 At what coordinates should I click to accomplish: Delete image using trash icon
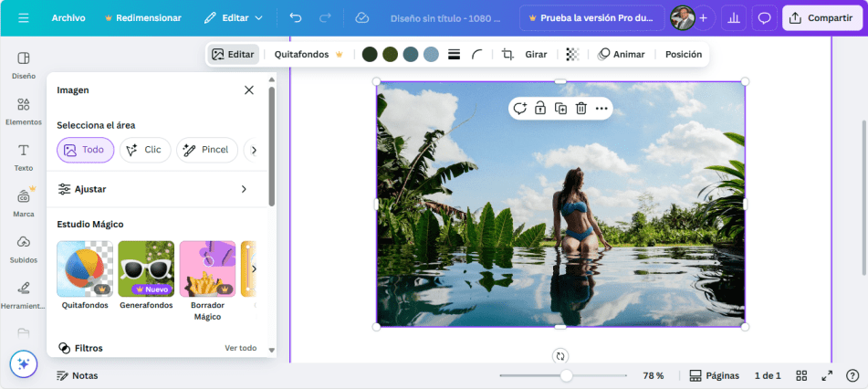[x=580, y=109]
